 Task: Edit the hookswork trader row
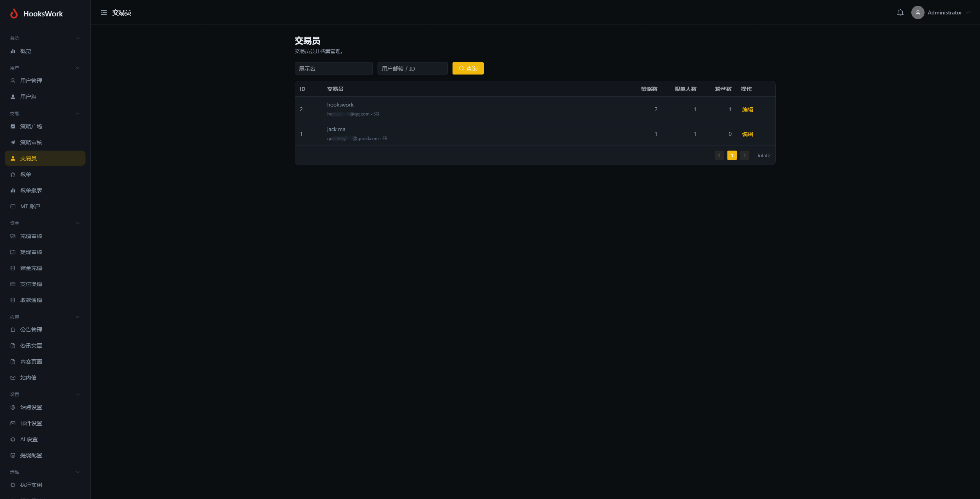coord(747,110)
